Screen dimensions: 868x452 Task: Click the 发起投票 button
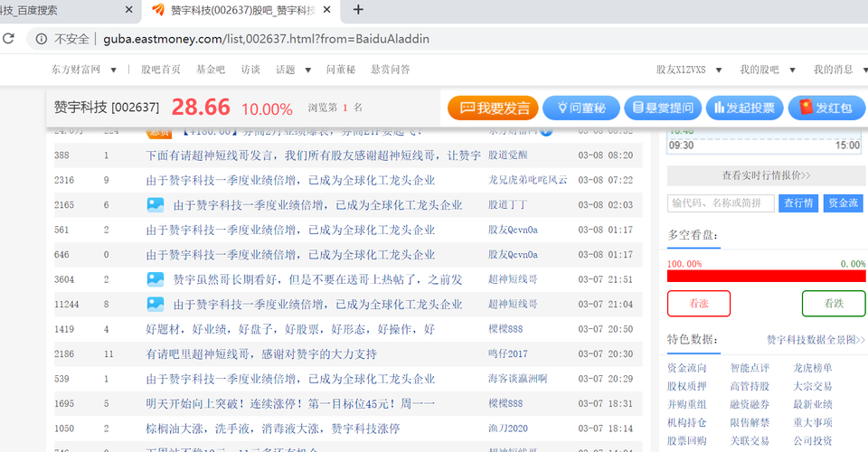click(744, 108)
